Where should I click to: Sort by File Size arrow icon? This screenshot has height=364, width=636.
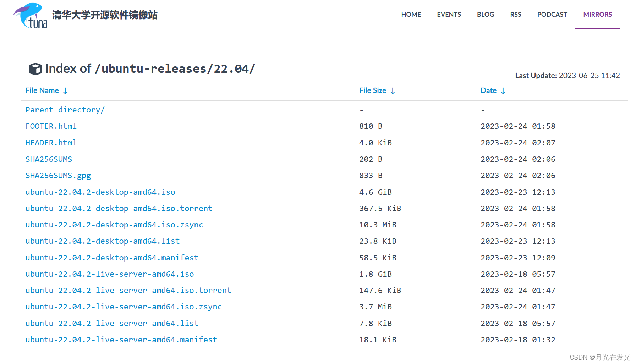393,91
